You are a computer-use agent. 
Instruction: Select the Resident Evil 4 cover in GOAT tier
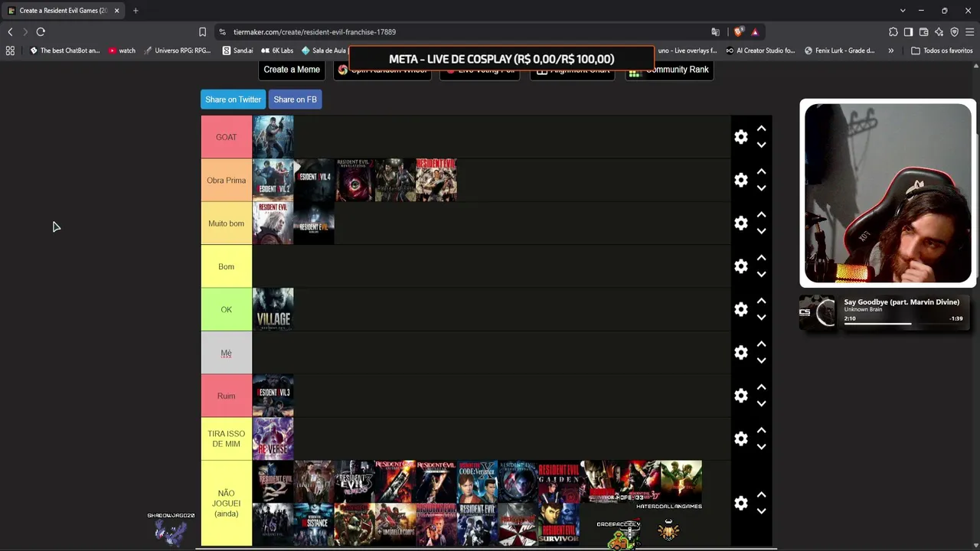[x=273, y=137]
